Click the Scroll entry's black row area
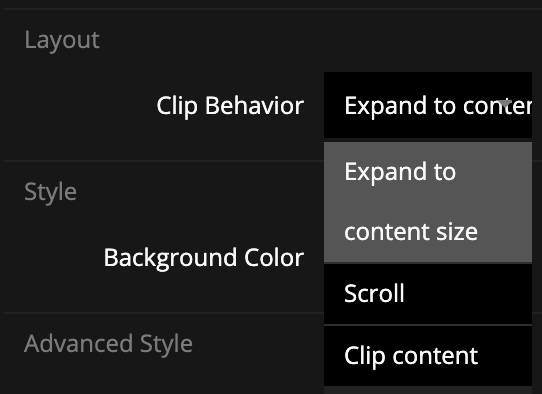Image resolution: width=542 pixels, height=394 pixels. pyautogui.click(x=428, y=294)
